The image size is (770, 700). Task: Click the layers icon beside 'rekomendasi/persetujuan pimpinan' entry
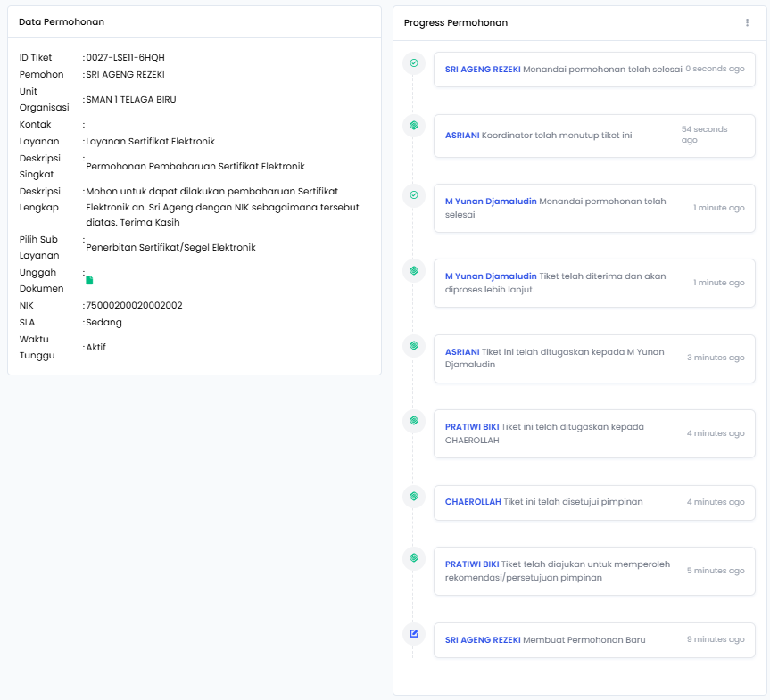point(413,558)
